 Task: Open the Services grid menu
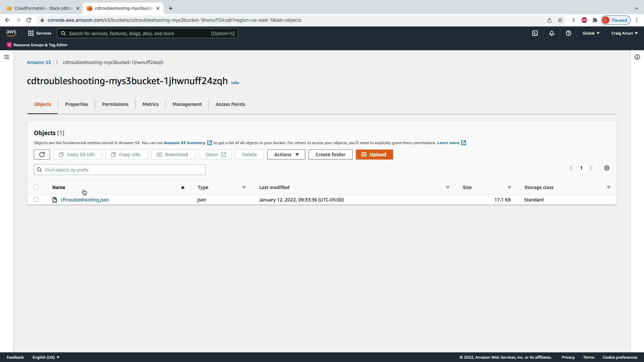click(40, 33)
